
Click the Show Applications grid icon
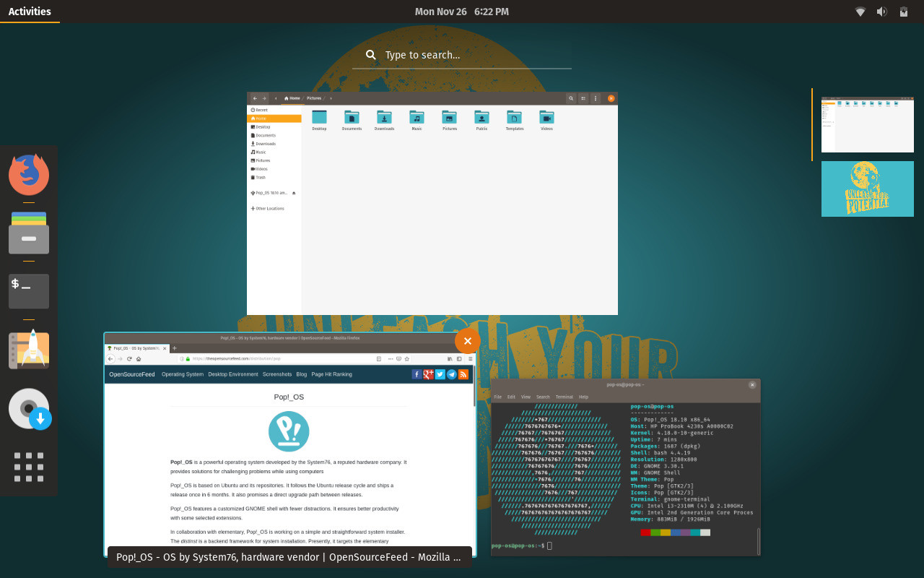tap(28, 466)
